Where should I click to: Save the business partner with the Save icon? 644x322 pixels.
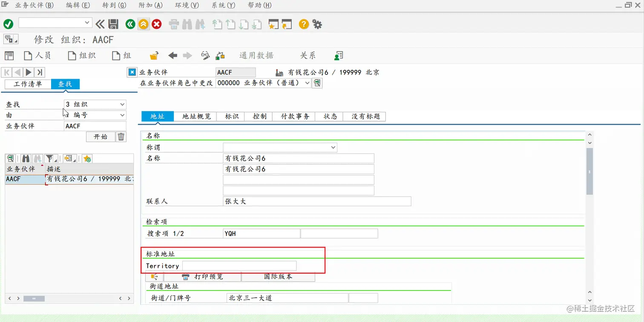point(112,24)
